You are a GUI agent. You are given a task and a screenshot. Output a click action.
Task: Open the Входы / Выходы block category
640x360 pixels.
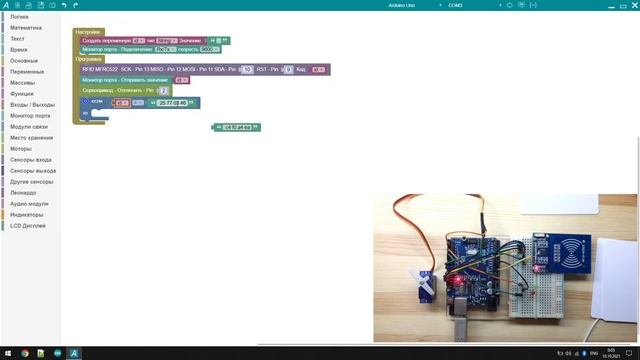point(32,105)
